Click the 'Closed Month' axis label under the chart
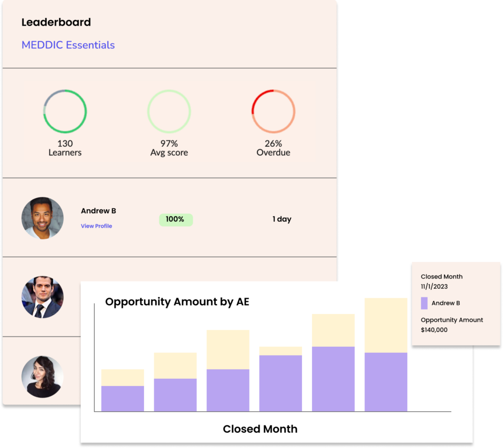Image resolution: width=503 pixels, height=448 pixels. click(260, 429)
